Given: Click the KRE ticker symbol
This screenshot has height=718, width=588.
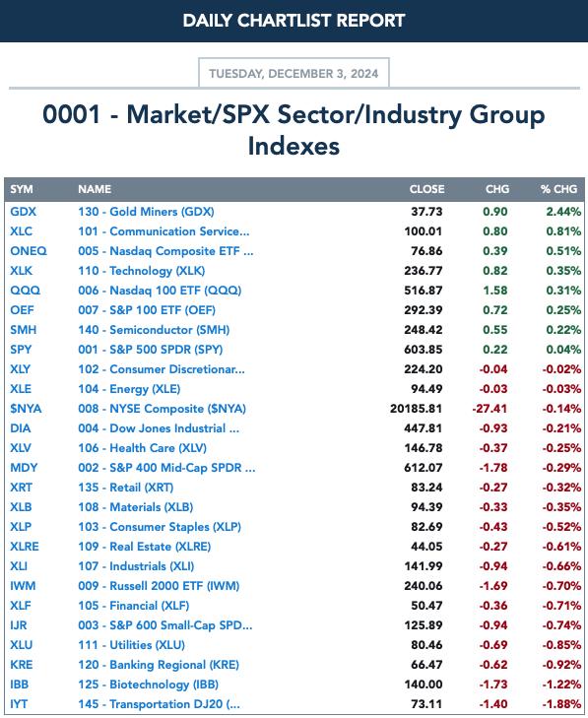Looking at the screenshot, I should [x=22, y=665].
